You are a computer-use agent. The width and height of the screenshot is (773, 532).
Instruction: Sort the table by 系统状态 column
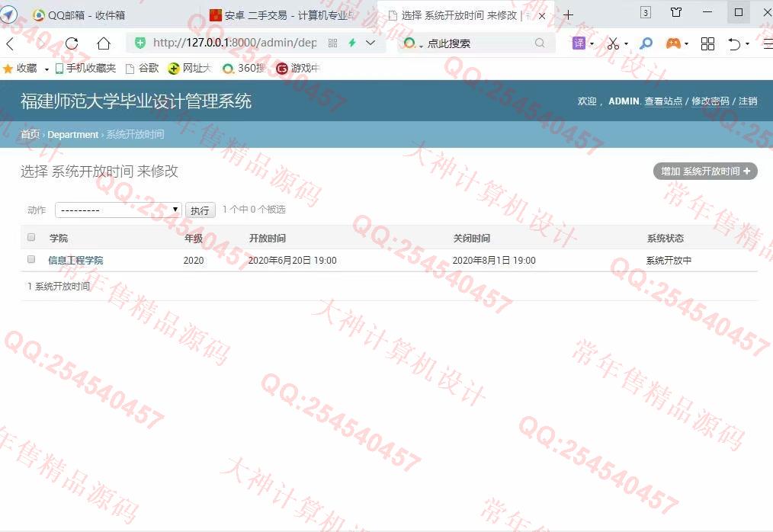pyautogui.click(x=665, y=238)
